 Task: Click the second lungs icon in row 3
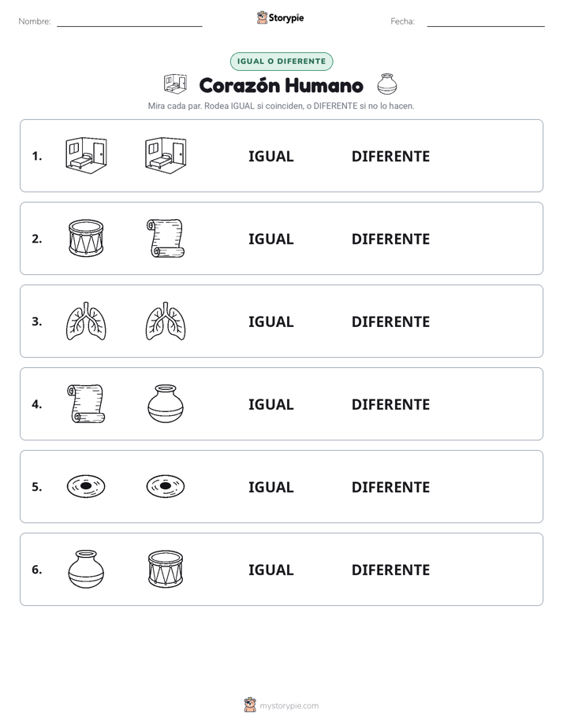(166, 321)
